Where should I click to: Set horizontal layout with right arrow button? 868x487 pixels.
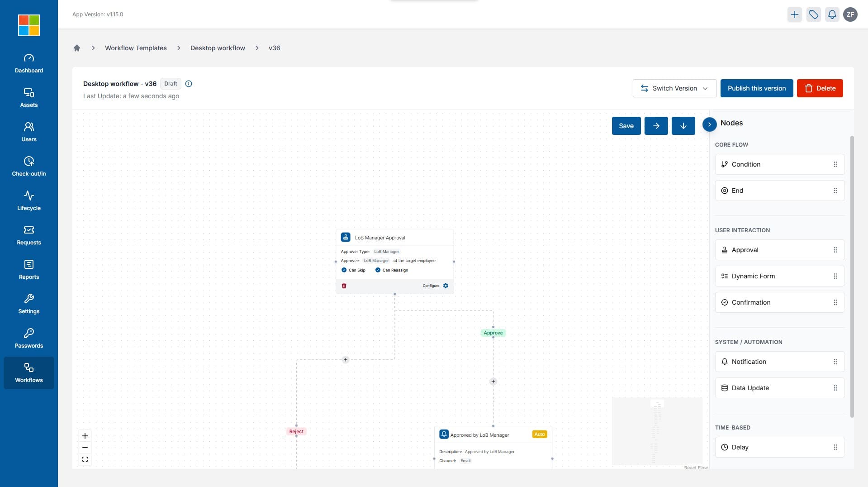656,126
